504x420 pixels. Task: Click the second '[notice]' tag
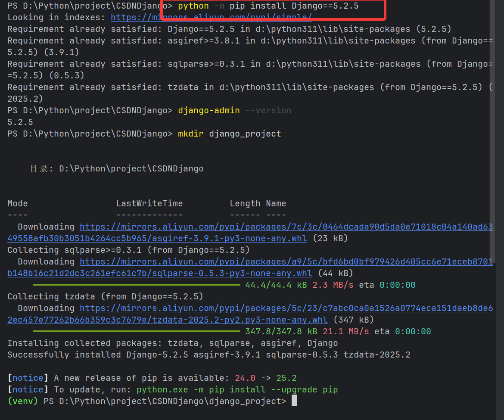28,389
